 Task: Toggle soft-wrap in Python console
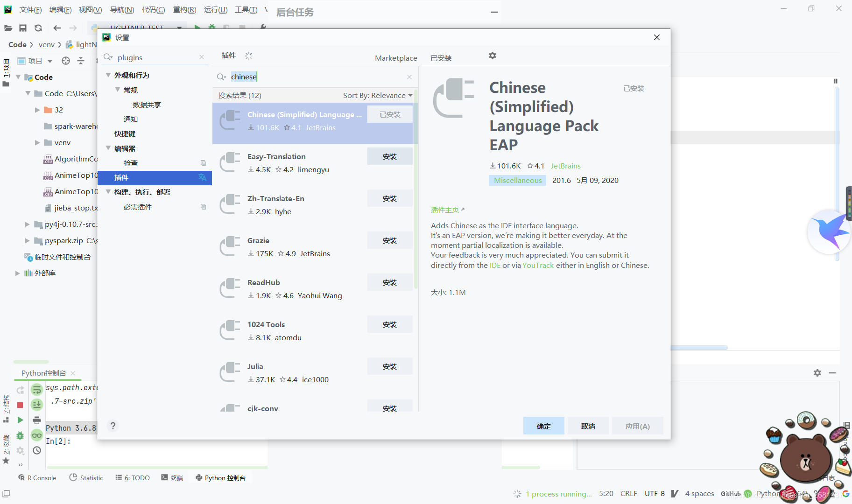(37, 390)
